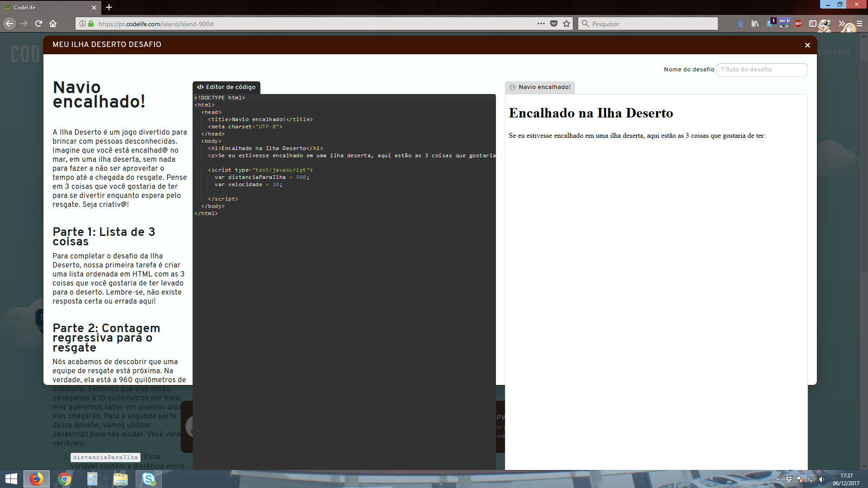Open the NoScript extension icon
Image resolution: width=868 pixels, height=488 pixels.
pos(784,23)
